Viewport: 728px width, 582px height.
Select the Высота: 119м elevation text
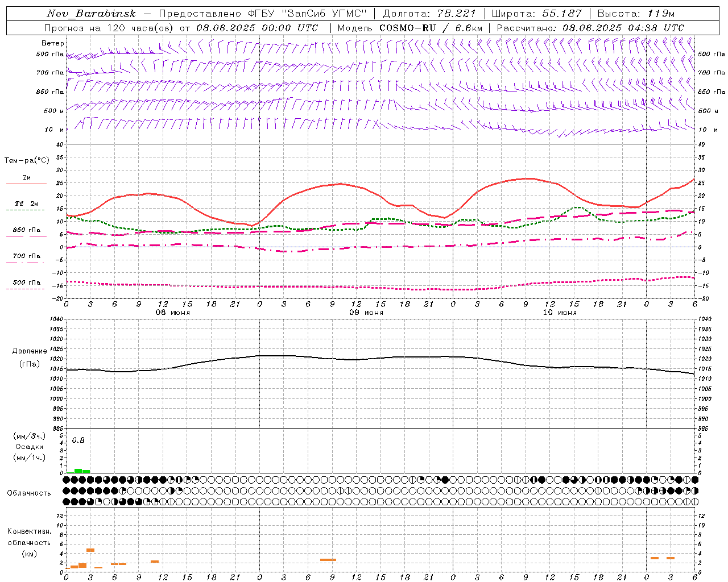pyautogui.click(x=636, y=14)
